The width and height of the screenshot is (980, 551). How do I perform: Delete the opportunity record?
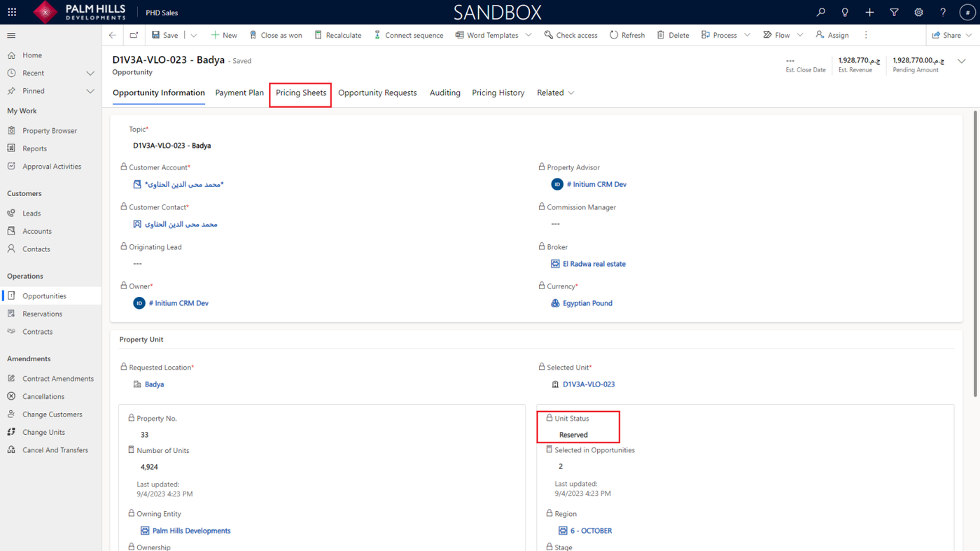pyautogui.click(x=673, y=35)
